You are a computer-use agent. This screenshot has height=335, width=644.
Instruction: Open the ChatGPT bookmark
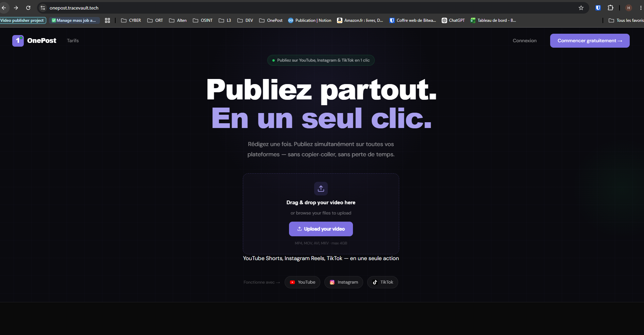click(453, 20)
